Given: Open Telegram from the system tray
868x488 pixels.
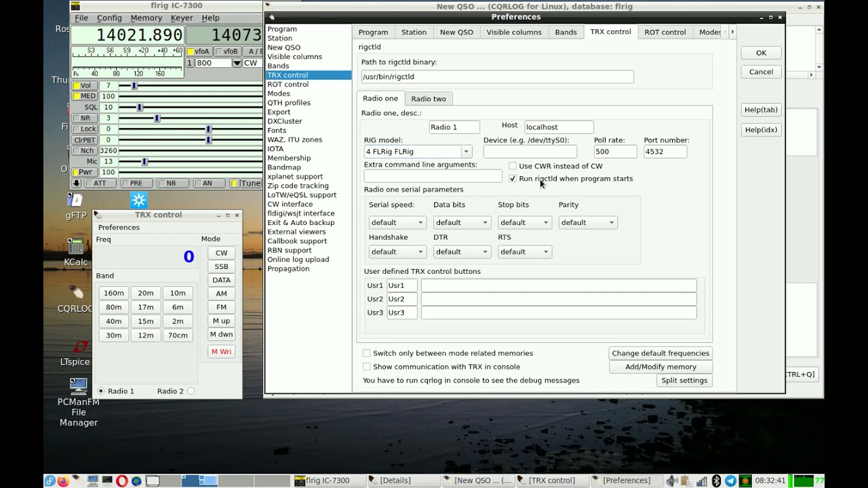Looking at the screenshot, I should click(730, 481).
